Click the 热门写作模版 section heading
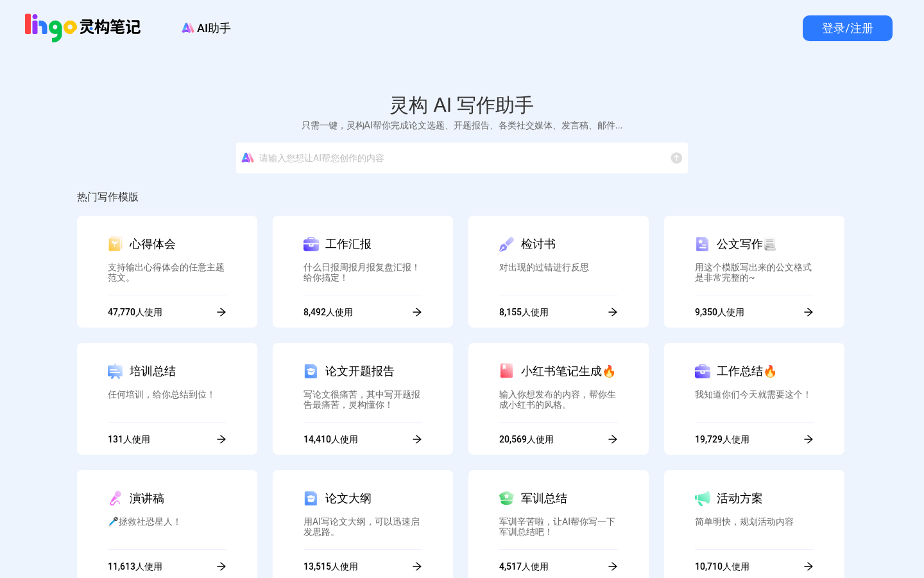The width and height of the screenshot is (924, 578). (x=108, y=197)
